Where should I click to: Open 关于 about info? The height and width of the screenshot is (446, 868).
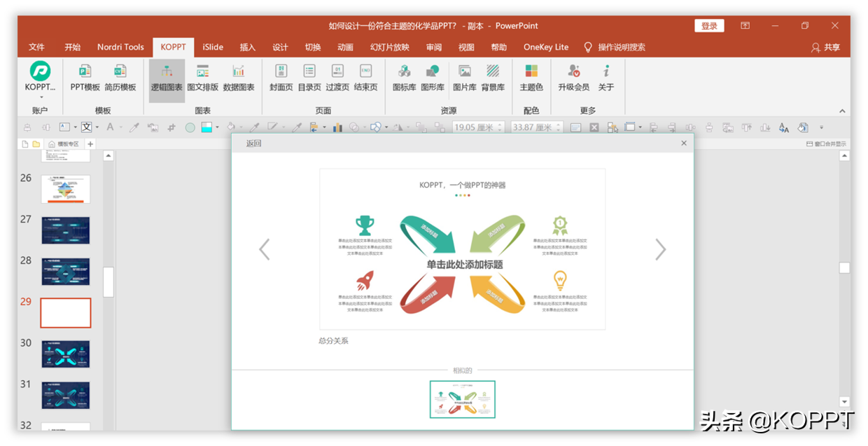[x=606, y=78]
